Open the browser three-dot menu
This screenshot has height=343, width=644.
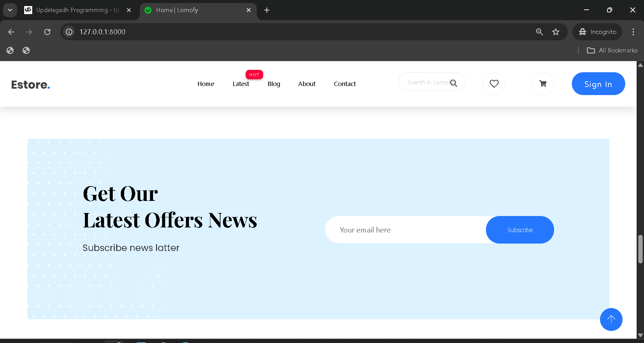coord(633,32)
